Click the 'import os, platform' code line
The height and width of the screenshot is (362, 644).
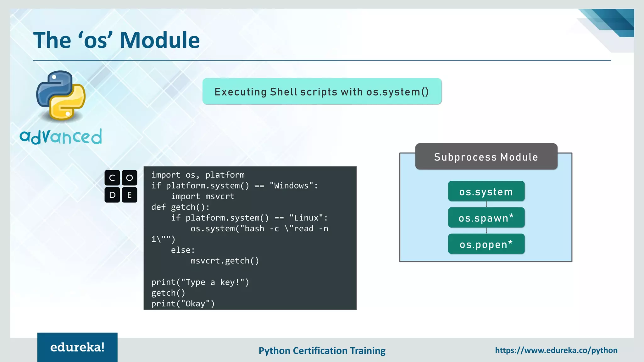(198, 175)
